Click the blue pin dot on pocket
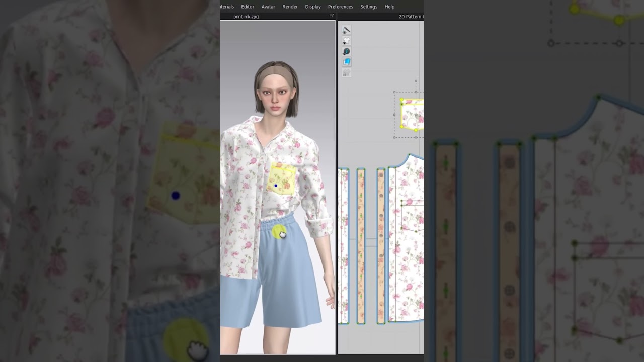Screen dimensions: 644x362 (275, 186)
